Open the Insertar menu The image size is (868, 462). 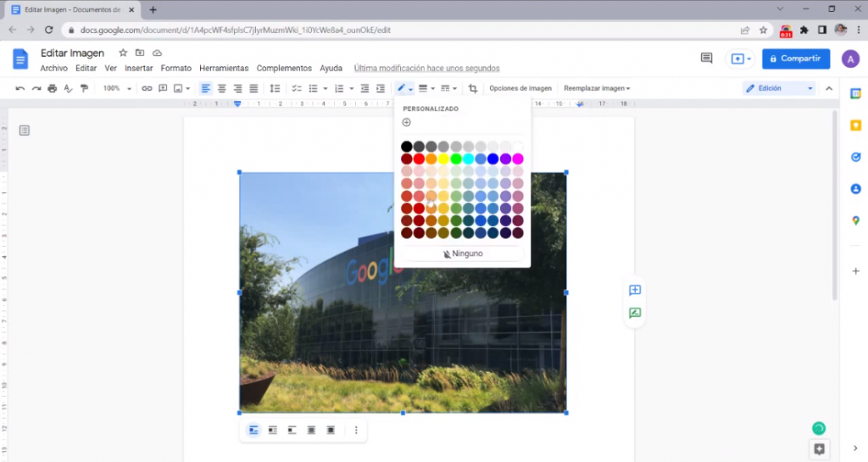click(138, 68)
